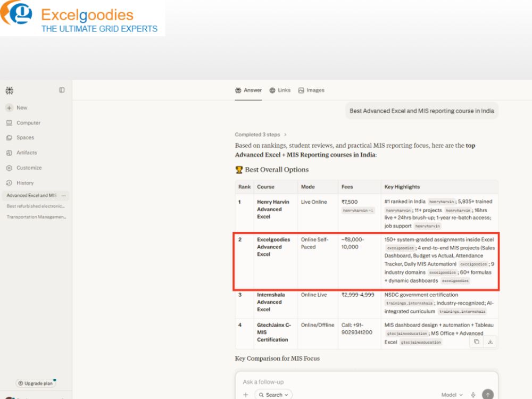Click the 'Ask a follow-up' input field

tap(367, 382)
